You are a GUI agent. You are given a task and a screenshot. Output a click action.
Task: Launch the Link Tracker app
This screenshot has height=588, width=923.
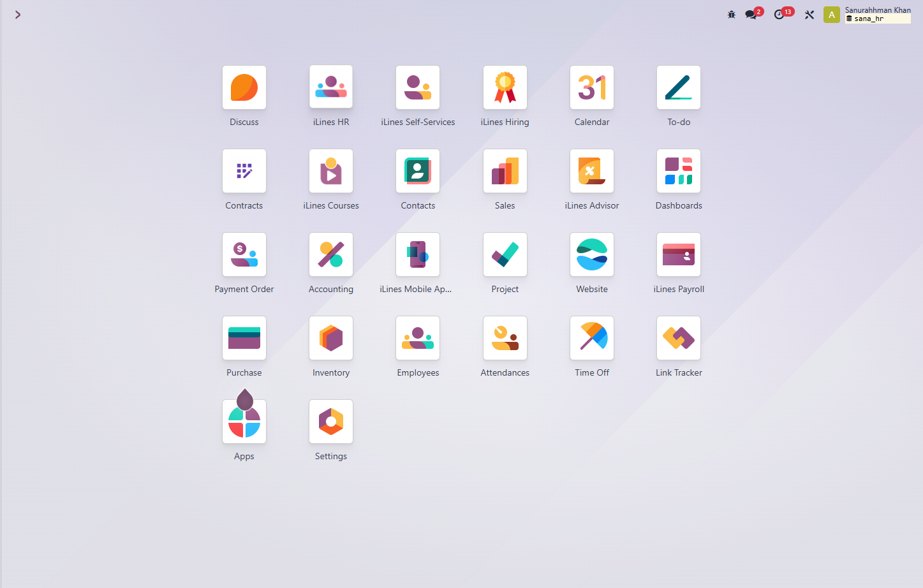[679, 338]
